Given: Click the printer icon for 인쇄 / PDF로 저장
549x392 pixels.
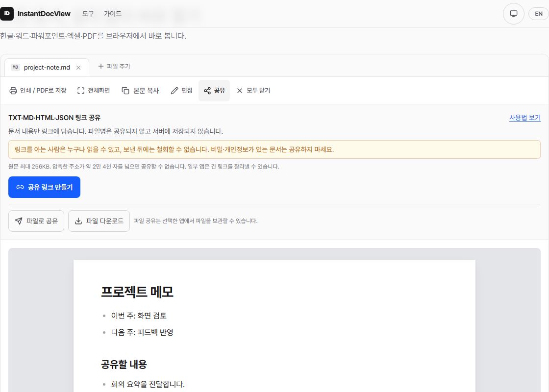Looking at the screenshot, I should tap(13, 91).
